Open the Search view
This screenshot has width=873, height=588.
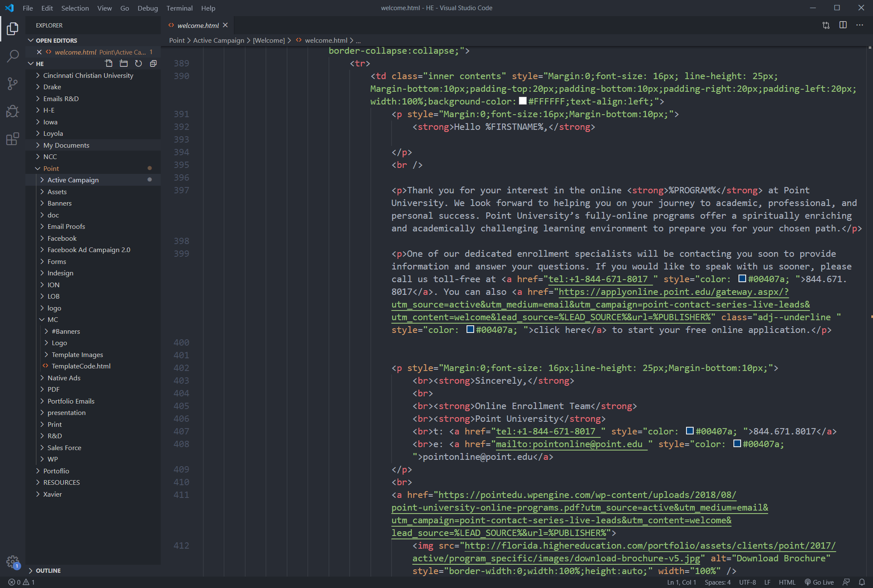(x=13, y=55)
